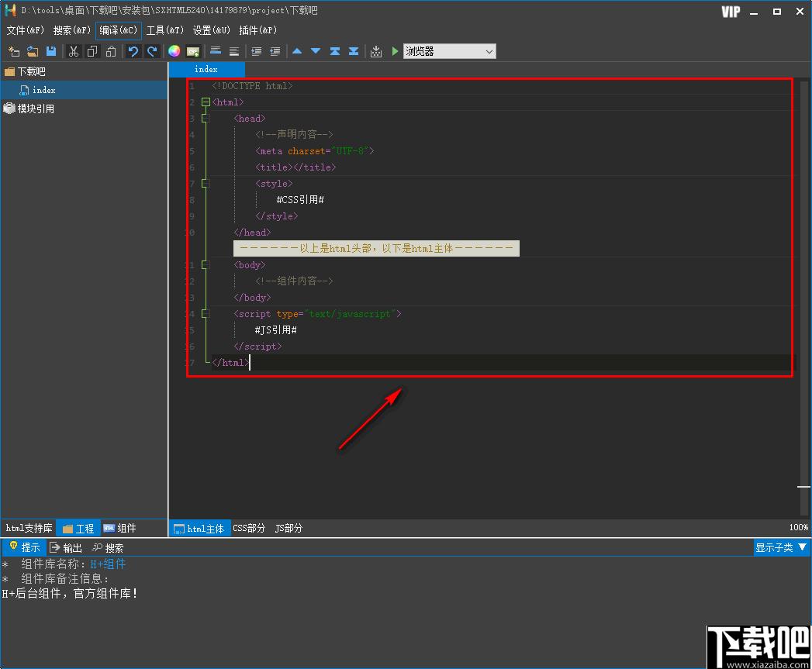Click the copy icon in toolbar
This screenshot has width=812, height=669.
click(92, 51)
